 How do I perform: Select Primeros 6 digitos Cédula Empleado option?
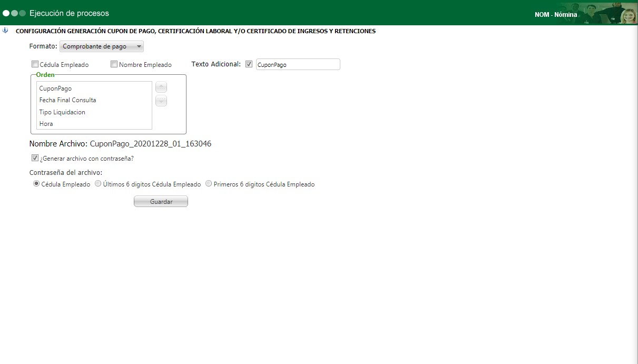point(209,184)
